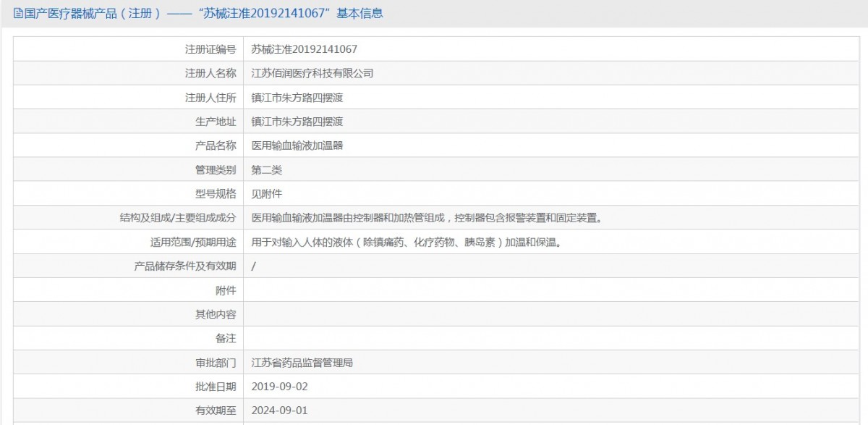Click the 批准日期 label cell

pos(129,387)
